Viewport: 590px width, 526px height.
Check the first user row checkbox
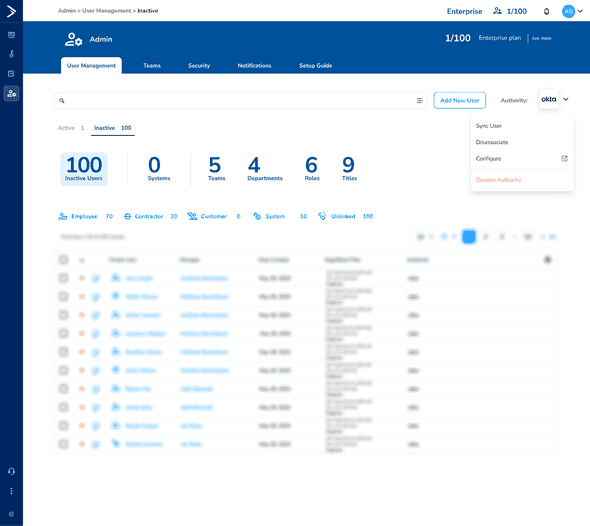pos(64,278)
